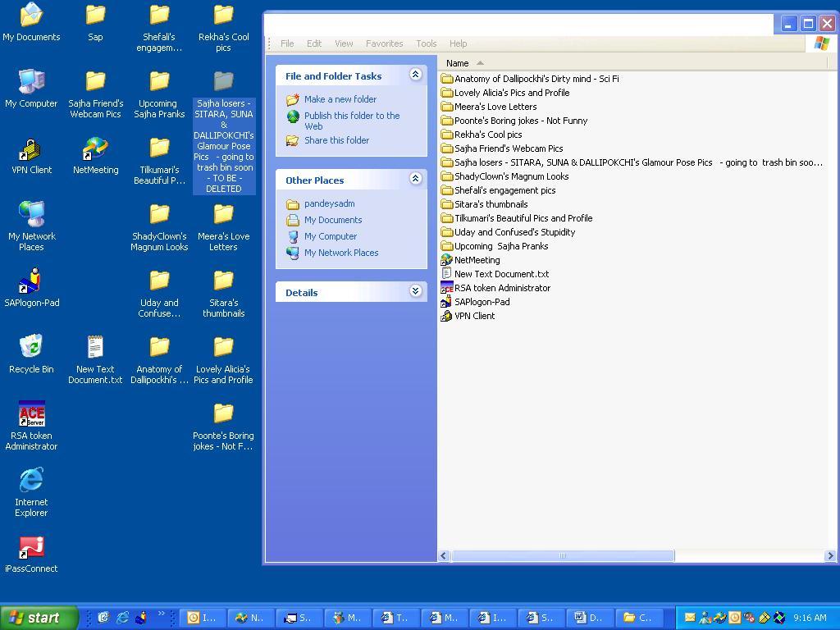The width and height of the screenshot is (840, 630).
Task: Click the horizontal scrollbar right arrow
Action: [x=829, y=556]
